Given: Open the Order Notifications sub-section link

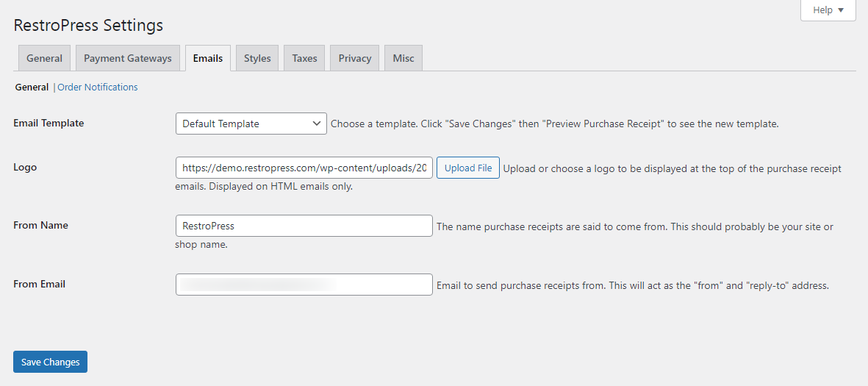Looking at the screenshot, I should 98,87.
